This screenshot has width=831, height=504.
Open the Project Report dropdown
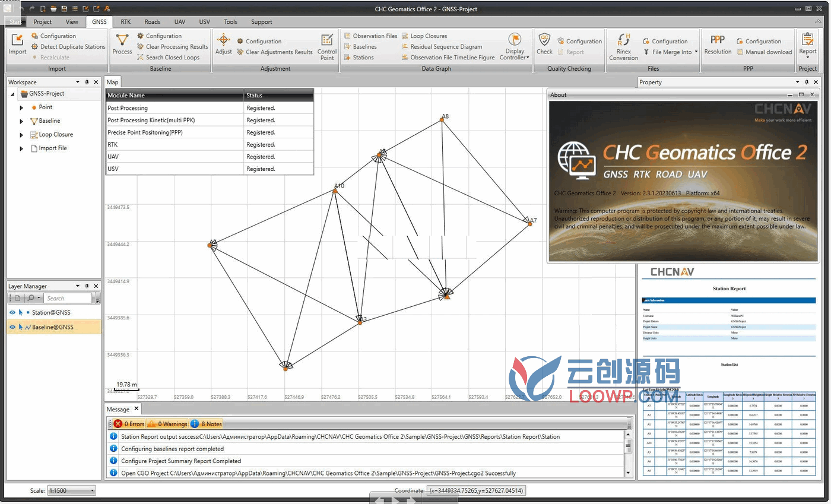807,45
